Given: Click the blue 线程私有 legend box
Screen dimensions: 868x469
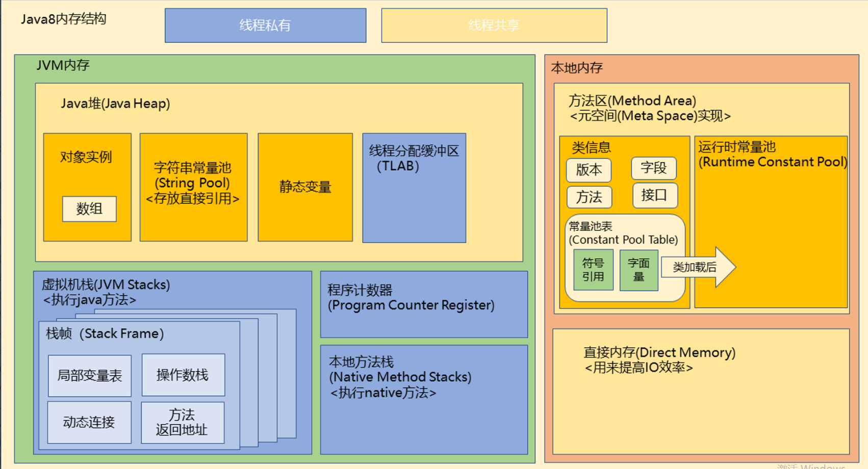Looking at the screenshot, I should click(265, 25).
